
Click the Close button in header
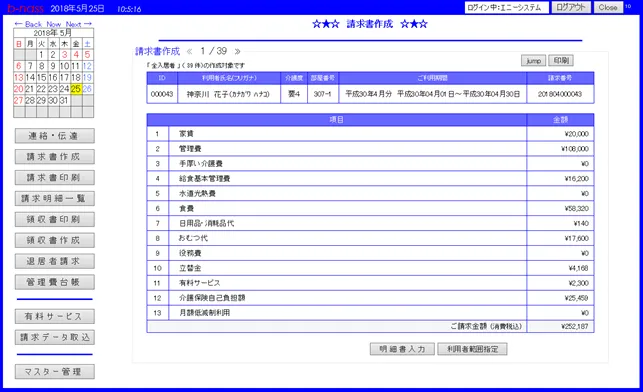(x=608, y=7)
